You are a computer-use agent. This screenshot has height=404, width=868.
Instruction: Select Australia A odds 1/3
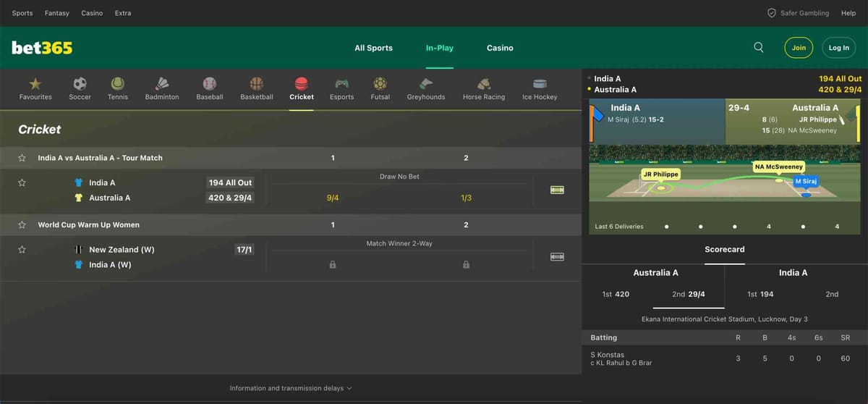point(466,198)
